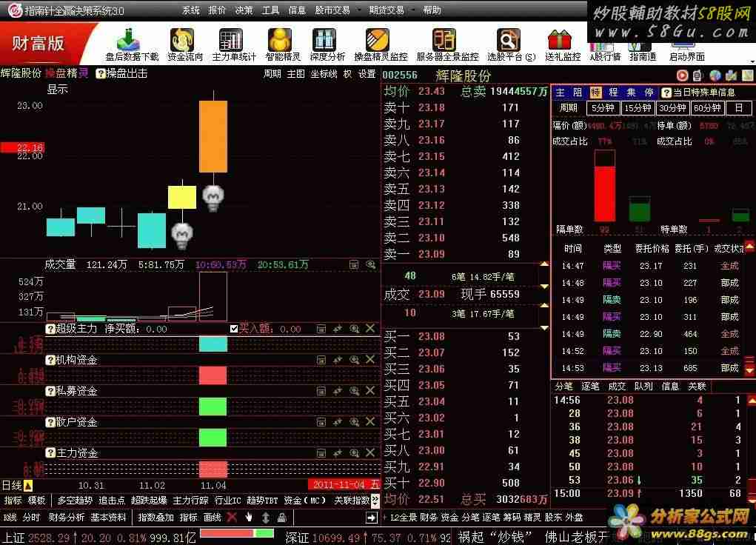
Task: Open the 选股平台 (S) search icon
Action: pos(508,39)
